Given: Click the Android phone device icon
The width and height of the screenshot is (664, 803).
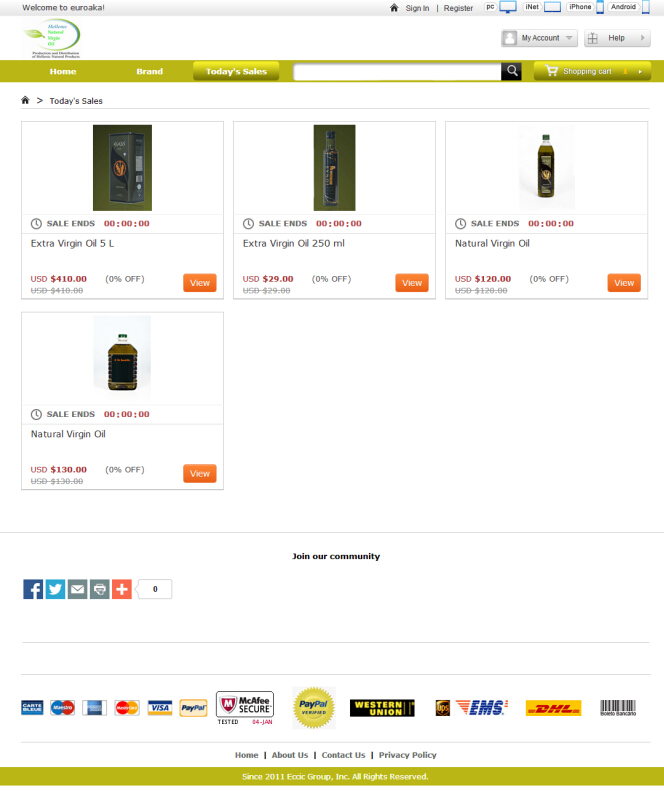Looking at the screenshot, I should 646,7.
